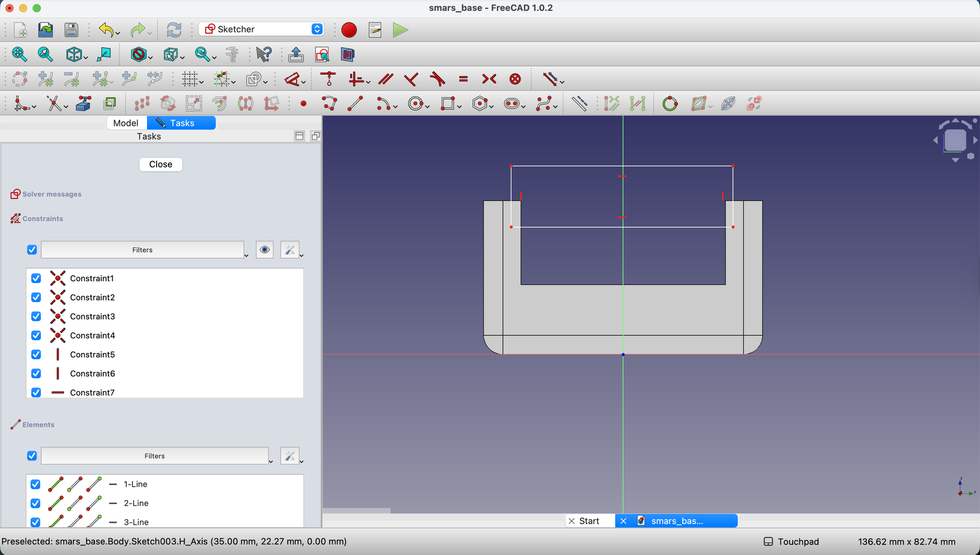Click the toggle grid icon
The width and height of the screenshot is (980, 555).
(x=190, y=79)
